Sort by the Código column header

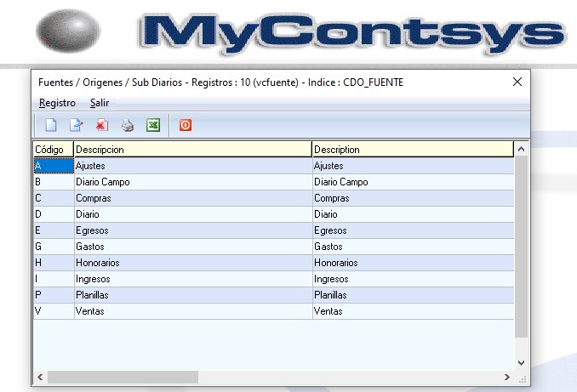pyautogui.click(x=53, y=149)
